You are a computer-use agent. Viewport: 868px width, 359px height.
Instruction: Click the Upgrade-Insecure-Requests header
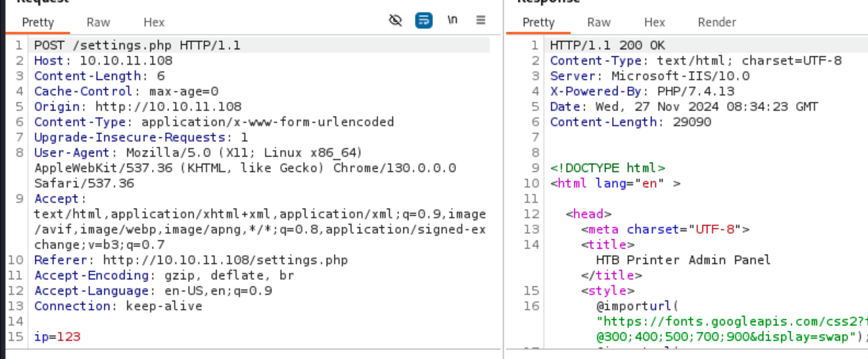pos(141,137)
